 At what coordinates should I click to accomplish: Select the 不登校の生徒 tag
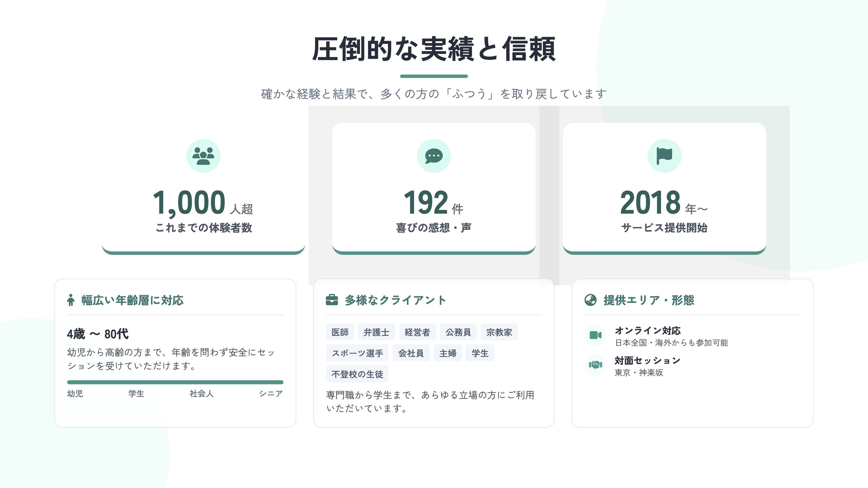click(357, 374)
